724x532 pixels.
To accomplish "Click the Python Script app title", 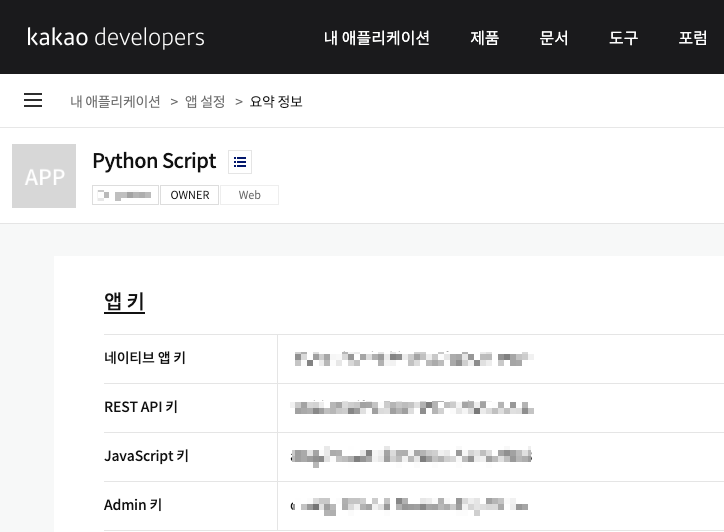I will tap(154, 161).
